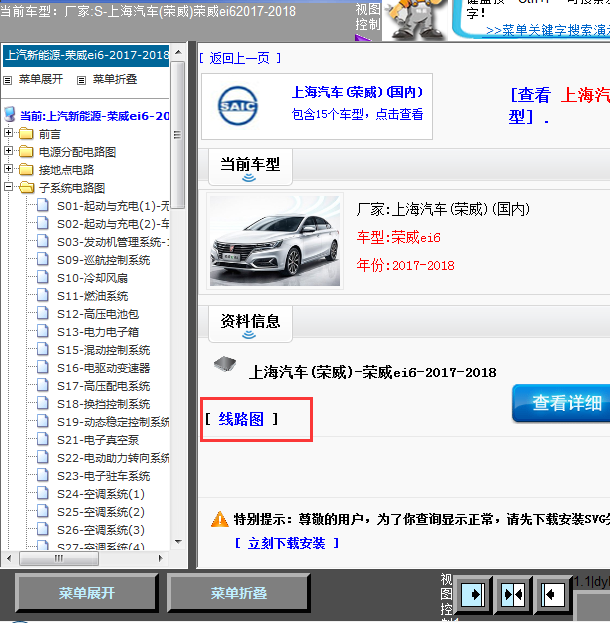Click the document icon beside S21-电子真空泵

(43, 439)
